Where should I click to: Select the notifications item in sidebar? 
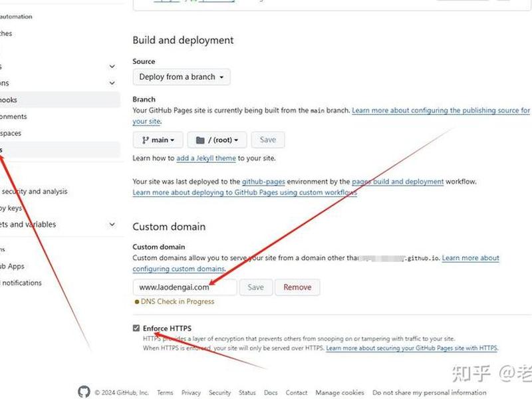tap(21, 283)
